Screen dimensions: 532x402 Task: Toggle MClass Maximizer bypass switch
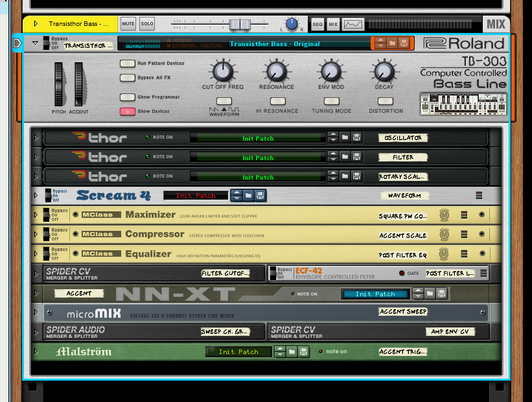47,215
